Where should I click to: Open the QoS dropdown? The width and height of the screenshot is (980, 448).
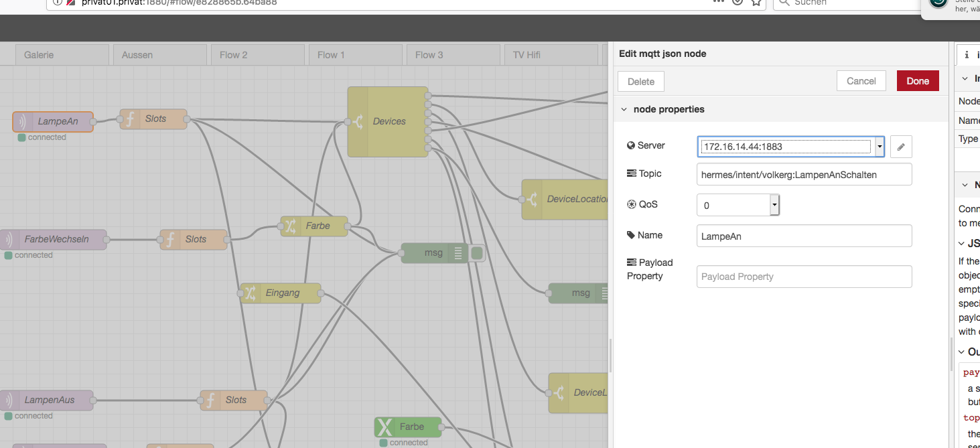pos(774,205)
